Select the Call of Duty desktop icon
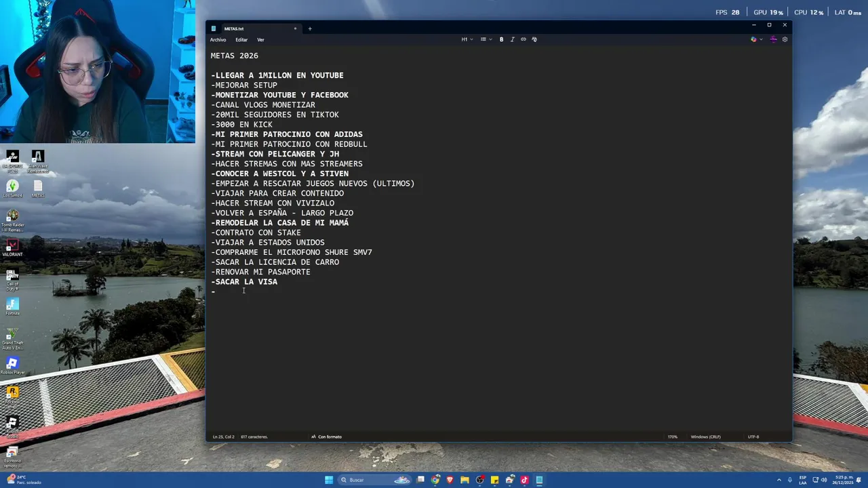 pyautogui.click(x=12, y=281)
